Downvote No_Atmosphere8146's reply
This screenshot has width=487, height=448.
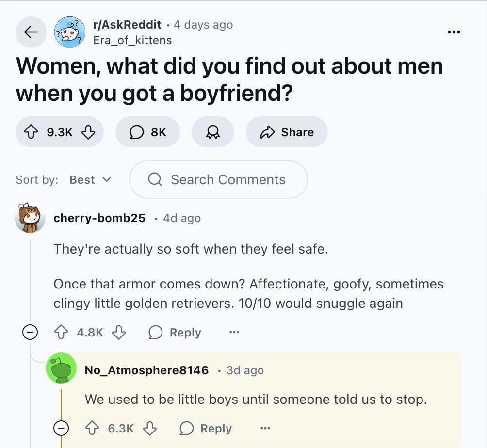(x=150, y=429)
